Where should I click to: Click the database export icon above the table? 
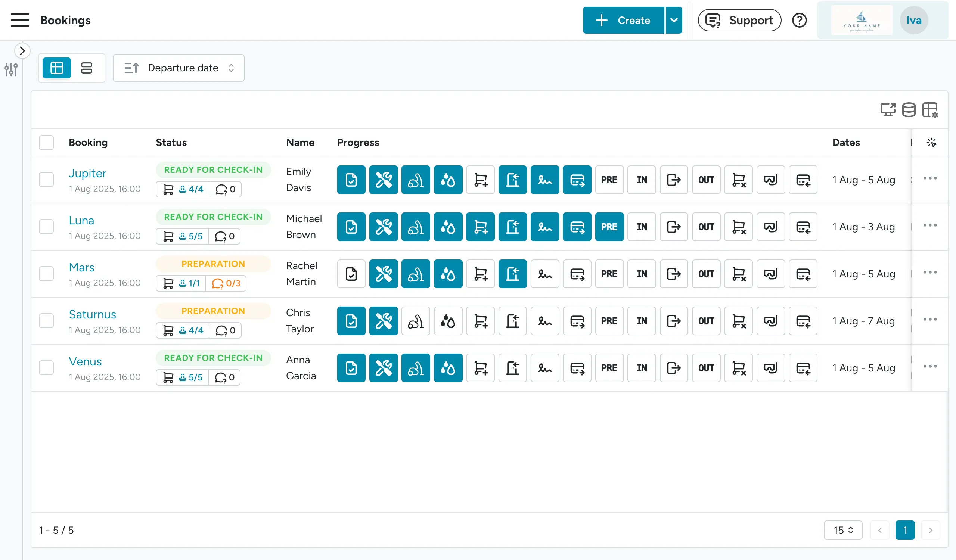pyautogui.click(x=909, y=110)
